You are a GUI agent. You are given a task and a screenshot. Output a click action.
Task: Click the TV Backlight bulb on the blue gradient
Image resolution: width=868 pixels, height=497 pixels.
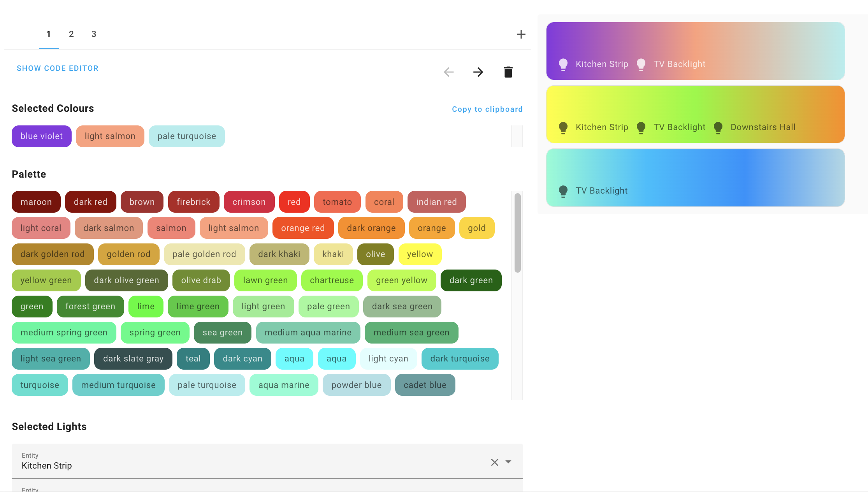(563, 191)
